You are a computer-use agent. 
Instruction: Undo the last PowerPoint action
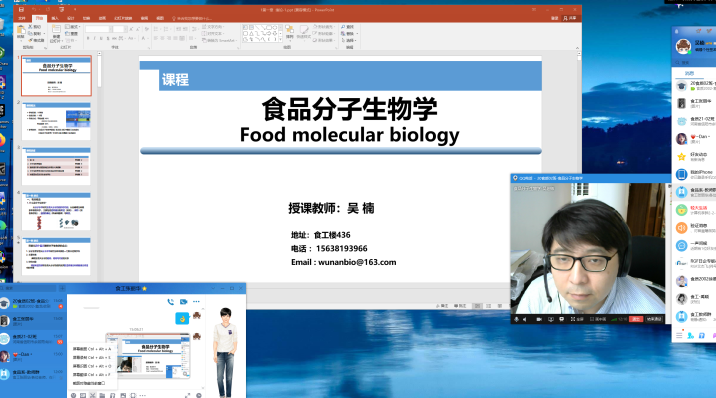point(34,10)
